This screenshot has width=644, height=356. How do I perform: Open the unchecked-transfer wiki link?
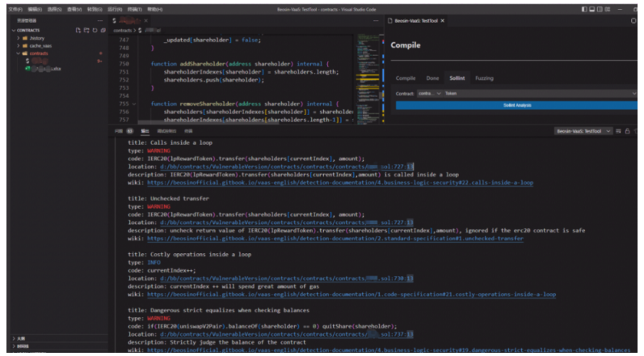tap(335, 239)
